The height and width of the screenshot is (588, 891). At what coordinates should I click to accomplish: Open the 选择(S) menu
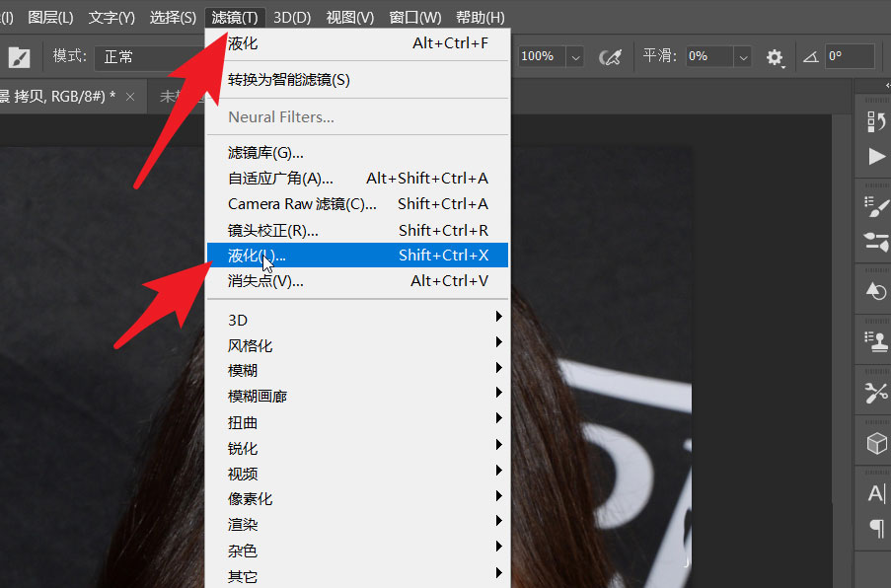tap(173, 18)
